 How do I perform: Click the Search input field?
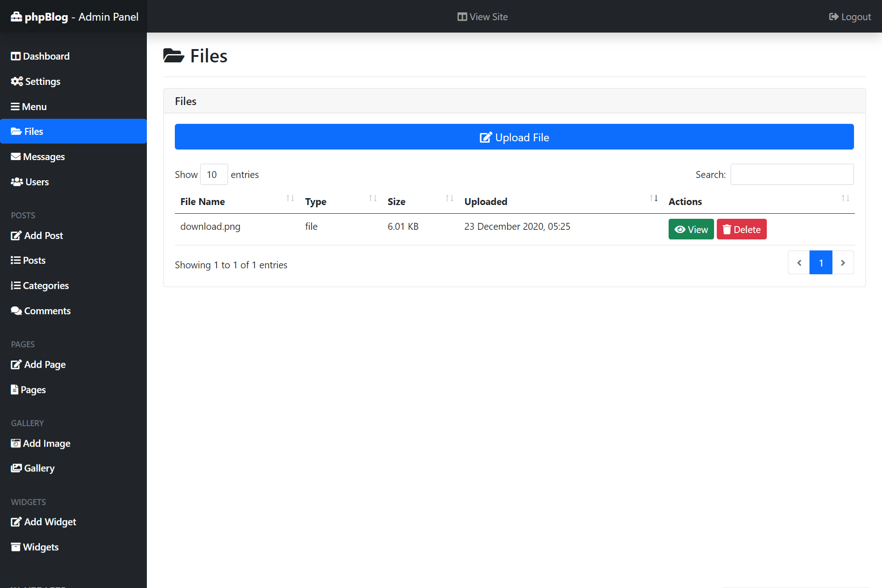click(x=792, y=174)
